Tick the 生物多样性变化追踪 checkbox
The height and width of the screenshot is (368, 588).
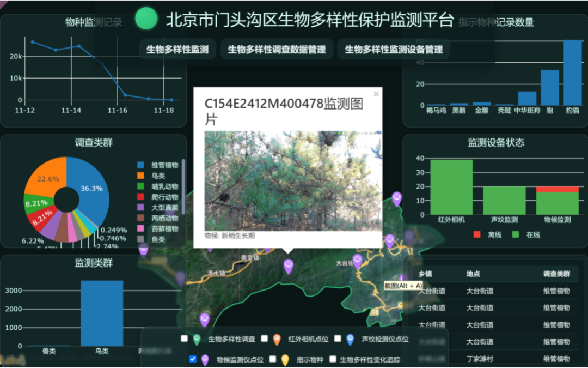(332, 359)
